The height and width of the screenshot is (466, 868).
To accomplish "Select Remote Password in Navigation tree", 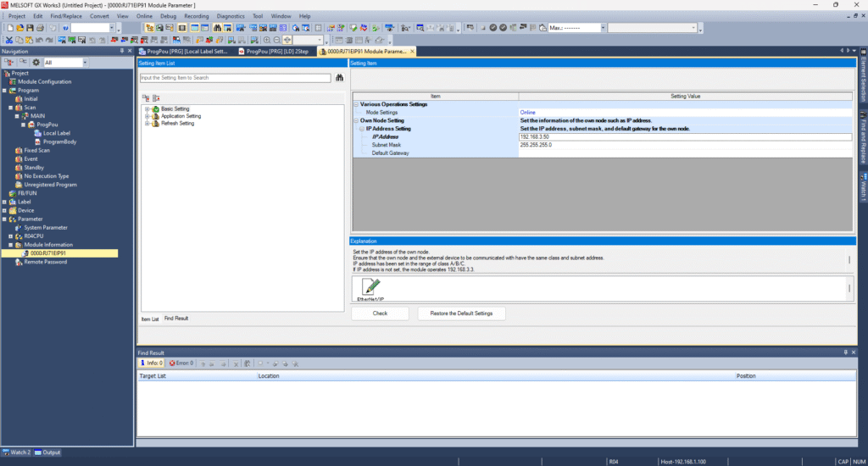I will pyautogui.click(x=45, y=262).
